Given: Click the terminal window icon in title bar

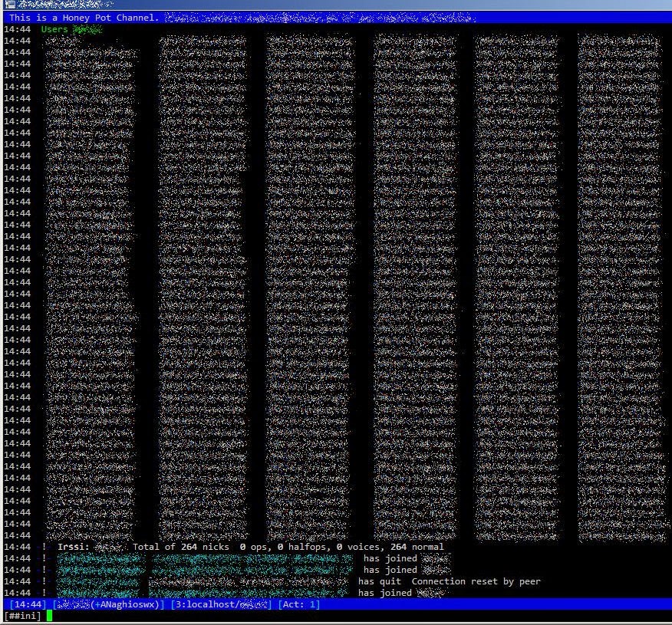Looking at the screenshot, I should click(9, 5).
